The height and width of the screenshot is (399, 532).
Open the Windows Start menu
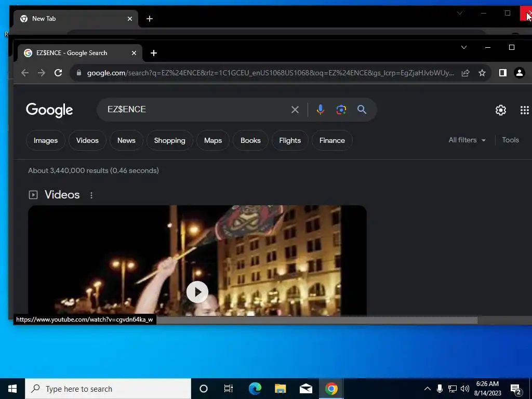click(x=12, y=389)
